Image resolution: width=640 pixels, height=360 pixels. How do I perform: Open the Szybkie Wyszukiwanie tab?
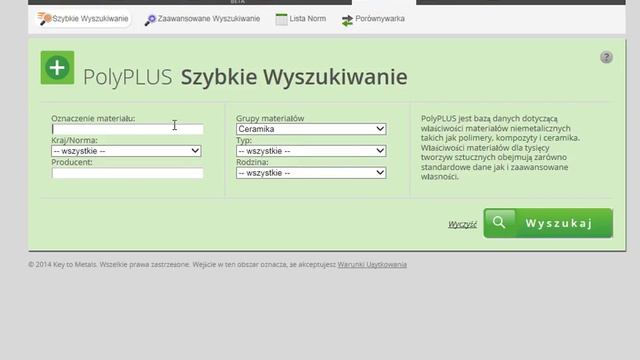pyautogui.click(x=83, y=19)
